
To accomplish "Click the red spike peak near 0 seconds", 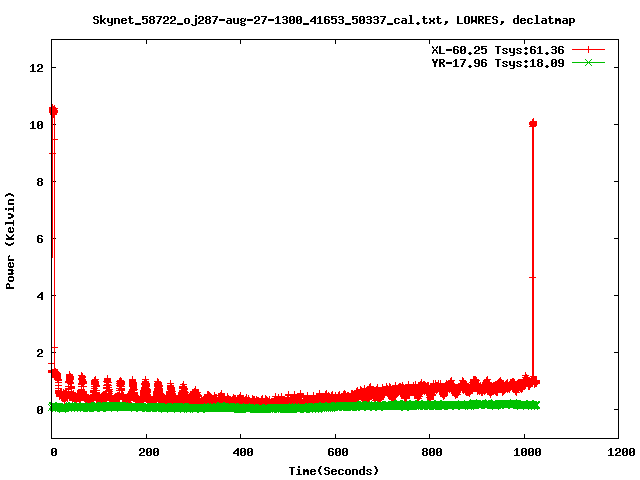I will 53,111.
